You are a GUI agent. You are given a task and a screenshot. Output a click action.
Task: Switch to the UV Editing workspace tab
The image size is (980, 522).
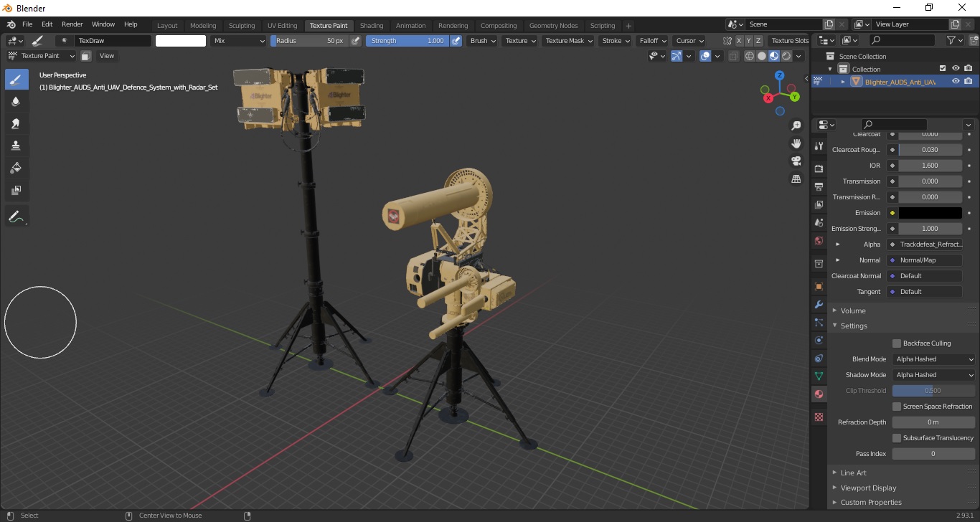click(282, 26)
